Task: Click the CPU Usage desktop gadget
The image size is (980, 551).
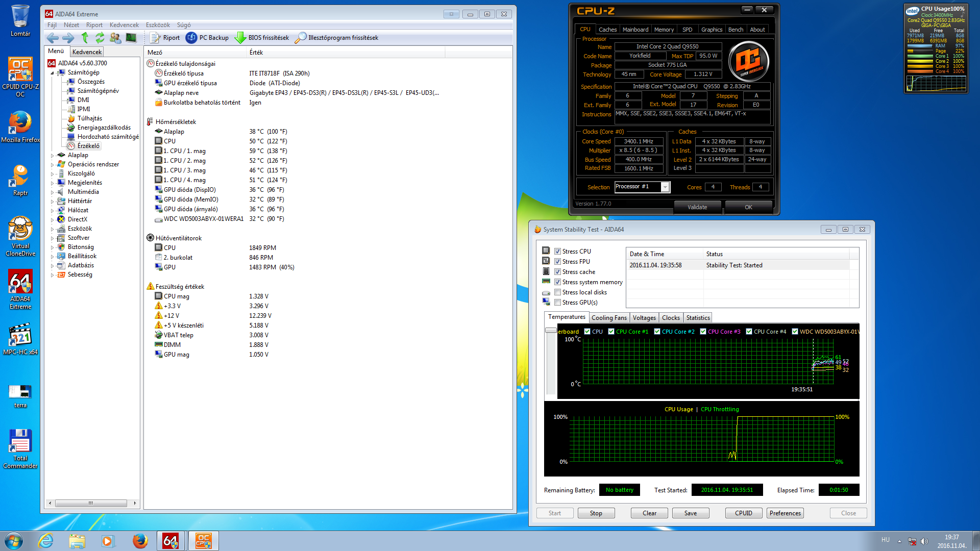Action: (936, 48)
